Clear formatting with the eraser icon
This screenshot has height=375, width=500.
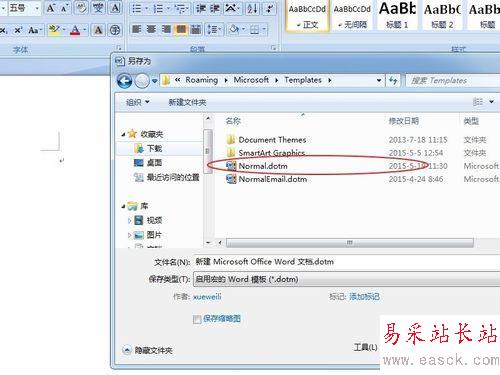81,8
